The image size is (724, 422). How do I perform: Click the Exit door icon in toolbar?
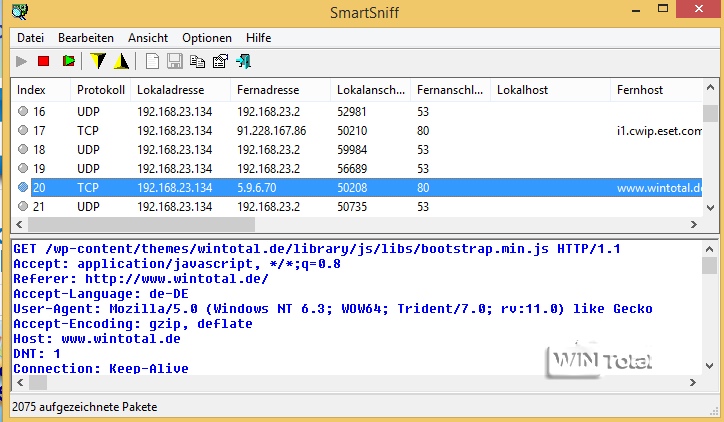point(243,62)
